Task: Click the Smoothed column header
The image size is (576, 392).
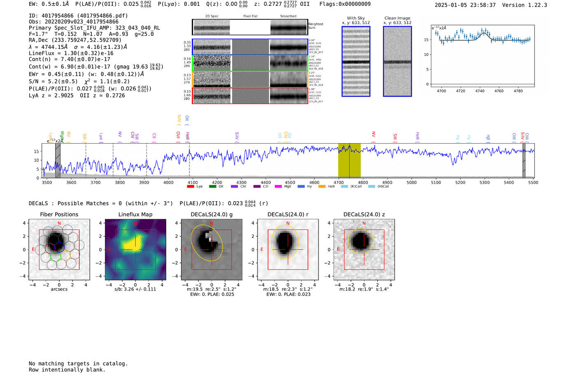Action: click(x=288, y=16)
